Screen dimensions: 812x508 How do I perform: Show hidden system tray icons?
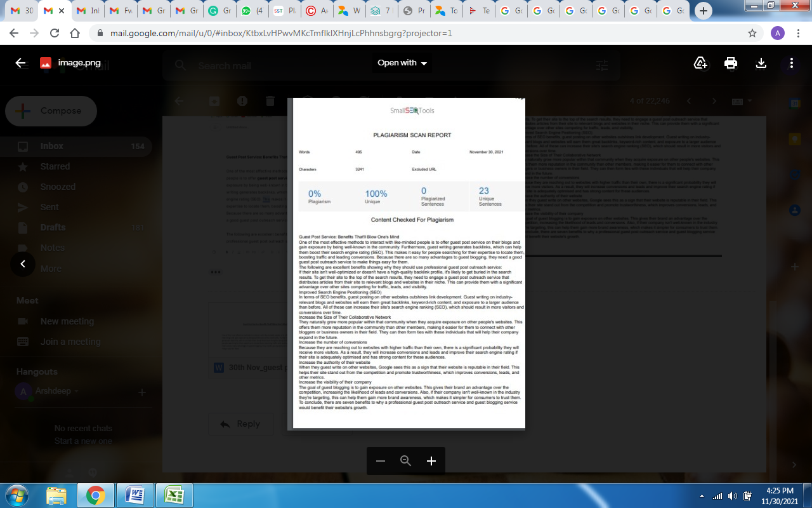(702, 496)
